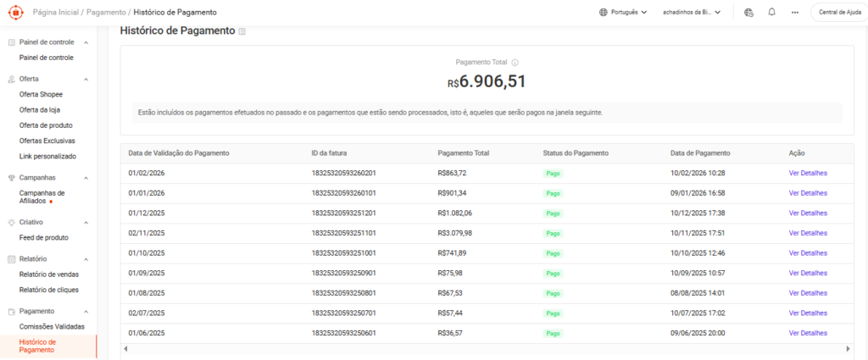The width and height of the screenshot is (868, 360).
Task: Collapse the Criativo sidebar section
Action: point(86,222)
